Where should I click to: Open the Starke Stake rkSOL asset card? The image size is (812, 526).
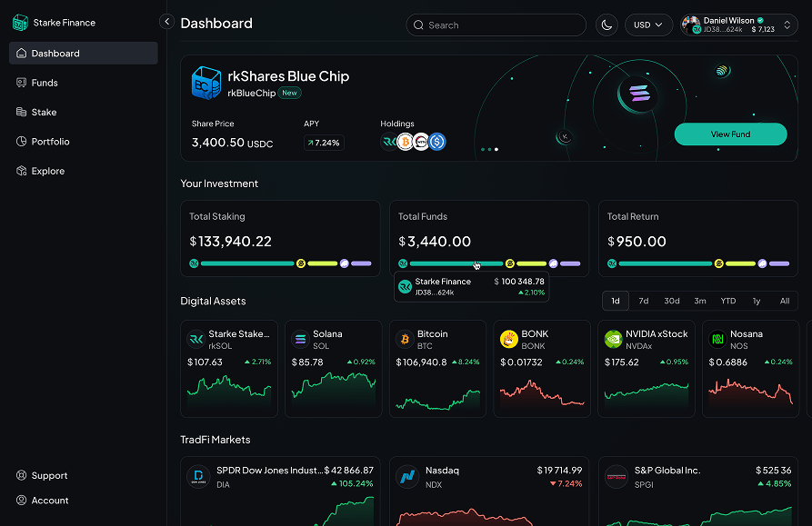[x=229, y=369]
